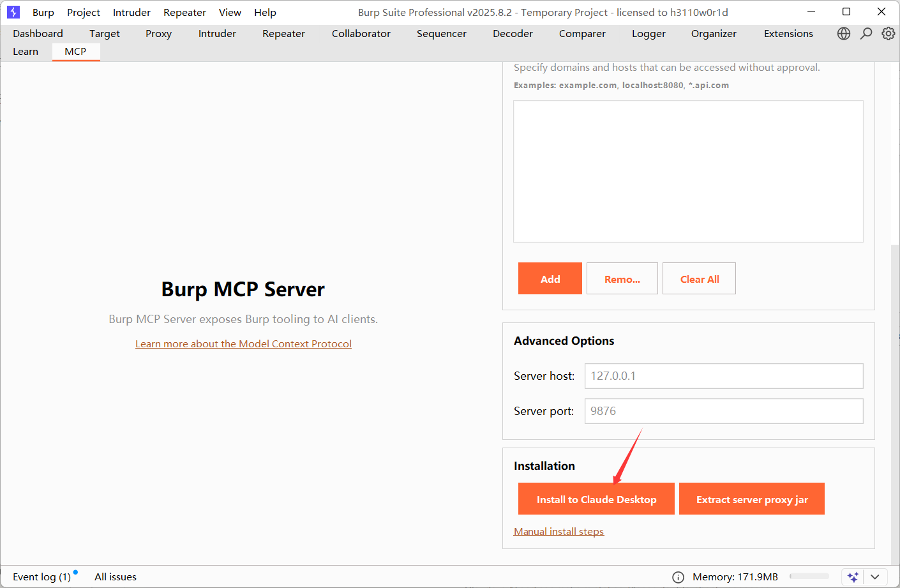
Task: Click the Burp AI sparkle icon
Action: pyautogui.click(x=853, y=577)
